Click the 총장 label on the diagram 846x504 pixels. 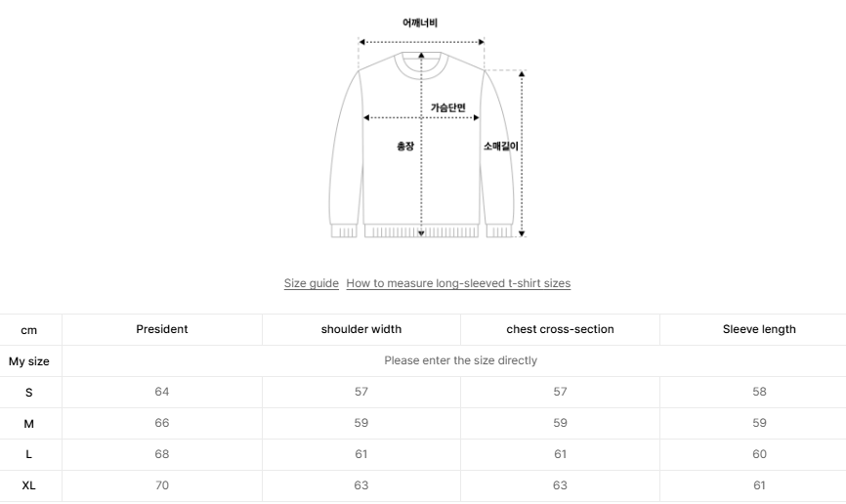pyautogui.click(x=405, y=147)
